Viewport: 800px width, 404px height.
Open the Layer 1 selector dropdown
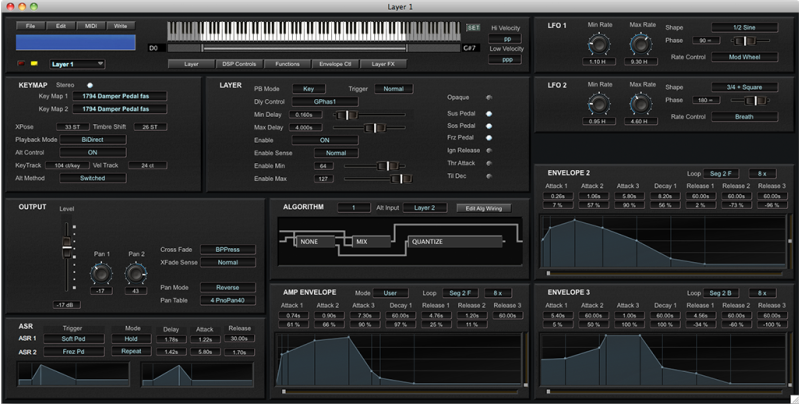click(x=75, y=63)
